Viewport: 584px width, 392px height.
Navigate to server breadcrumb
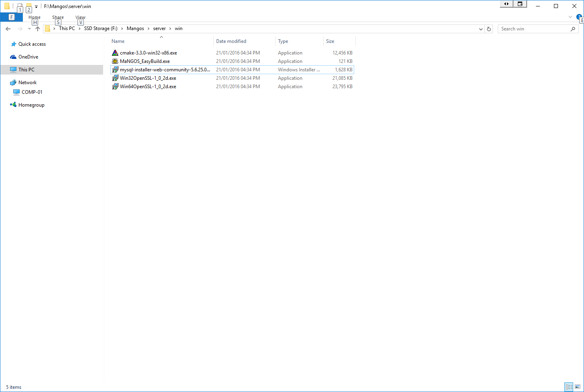(159, 29)
